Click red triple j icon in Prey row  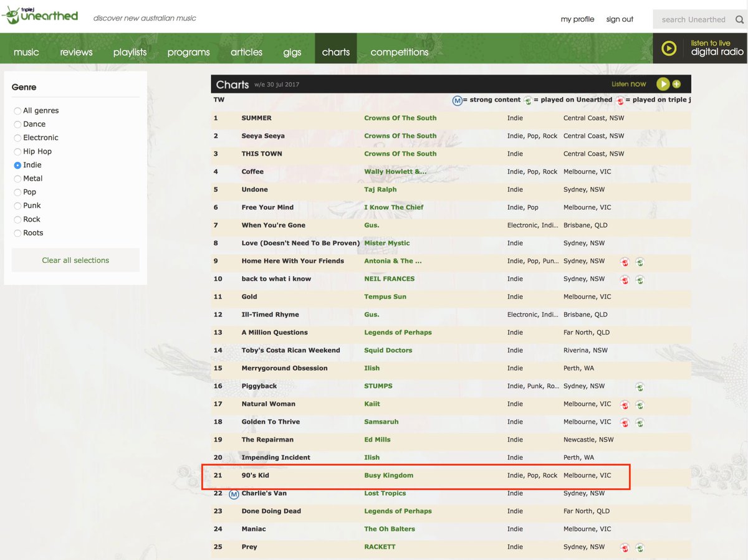[x=625, y=548]
